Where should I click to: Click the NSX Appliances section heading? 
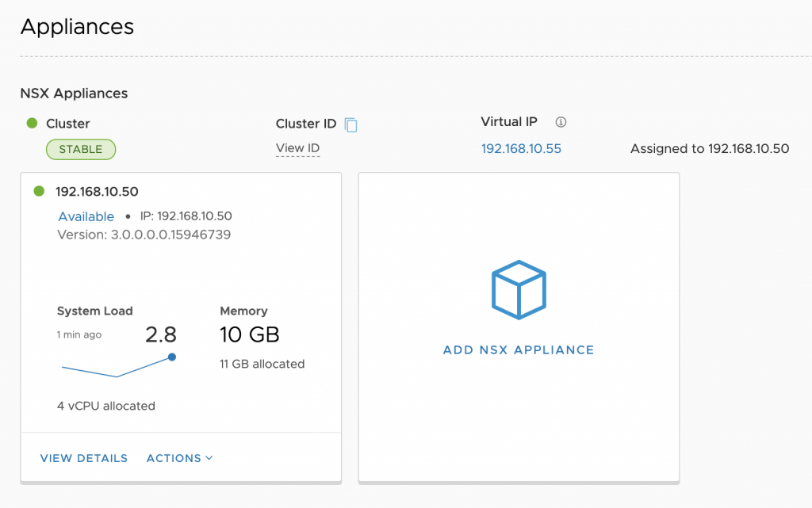(x=74, y=94)
